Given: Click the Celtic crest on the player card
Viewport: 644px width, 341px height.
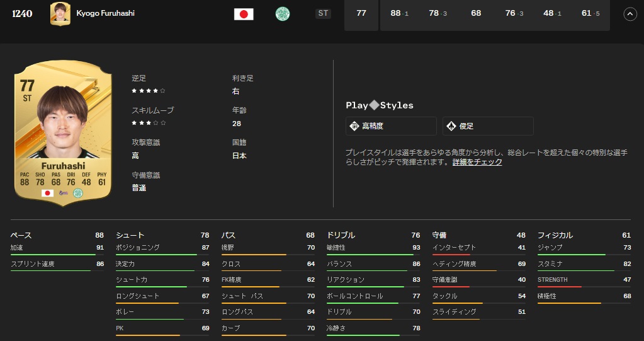Looking at the screenshot, I should [x=78, y=193].
